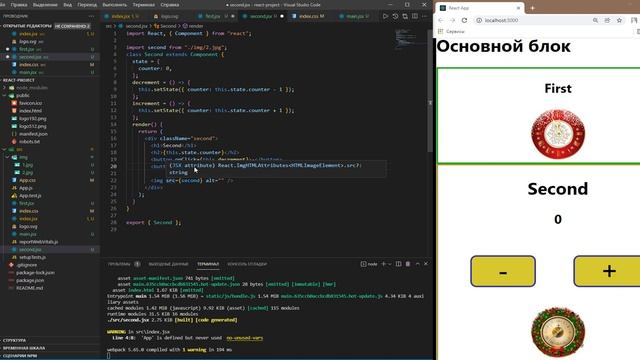Collapse the img folder
This screenshot has height=360, width=640.
(x=8, y=157)
